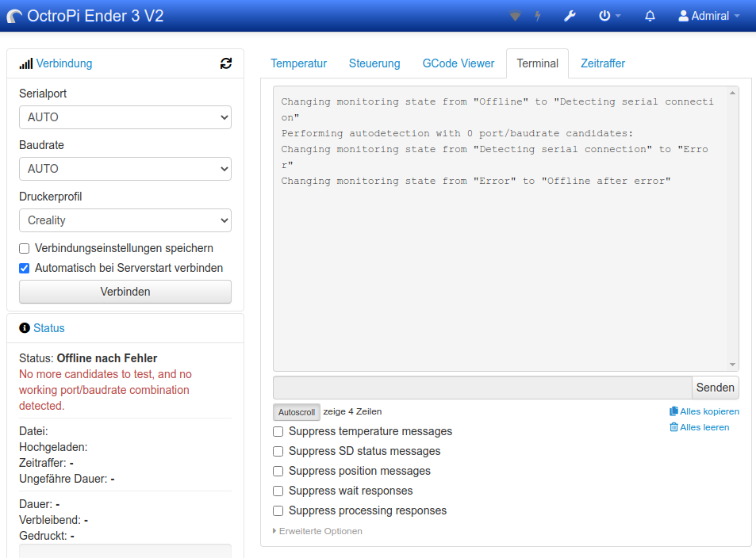The width and height of the screenshot is (756, 558).
Task: Switch to the Temperatur tab
Action: click(298, 63)
